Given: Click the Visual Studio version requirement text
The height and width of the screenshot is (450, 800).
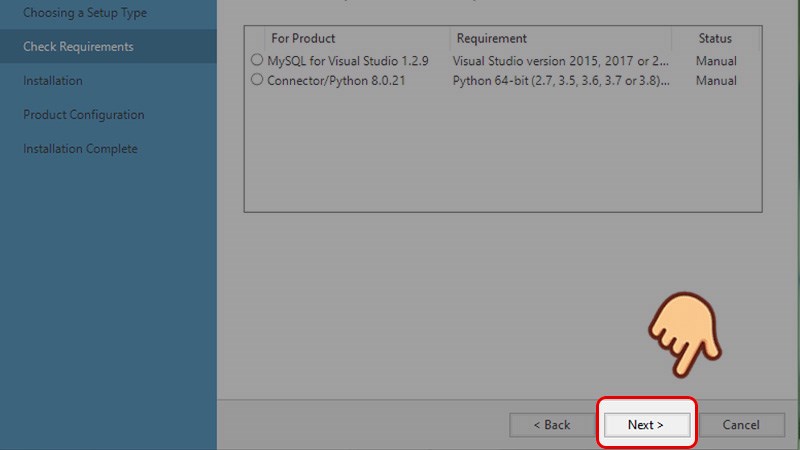Looking at the screenshot, I should pyautogui.click(x=560, y=61).
